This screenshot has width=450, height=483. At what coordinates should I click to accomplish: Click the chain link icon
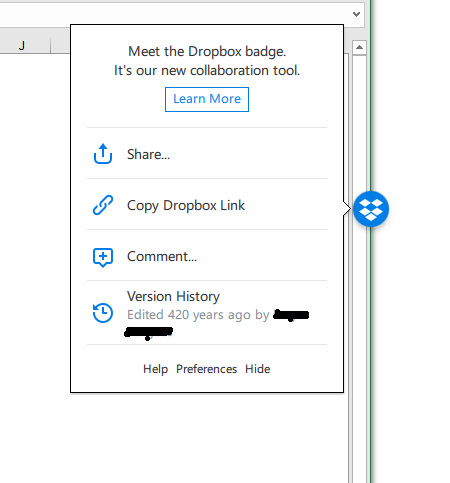(103, 205)
